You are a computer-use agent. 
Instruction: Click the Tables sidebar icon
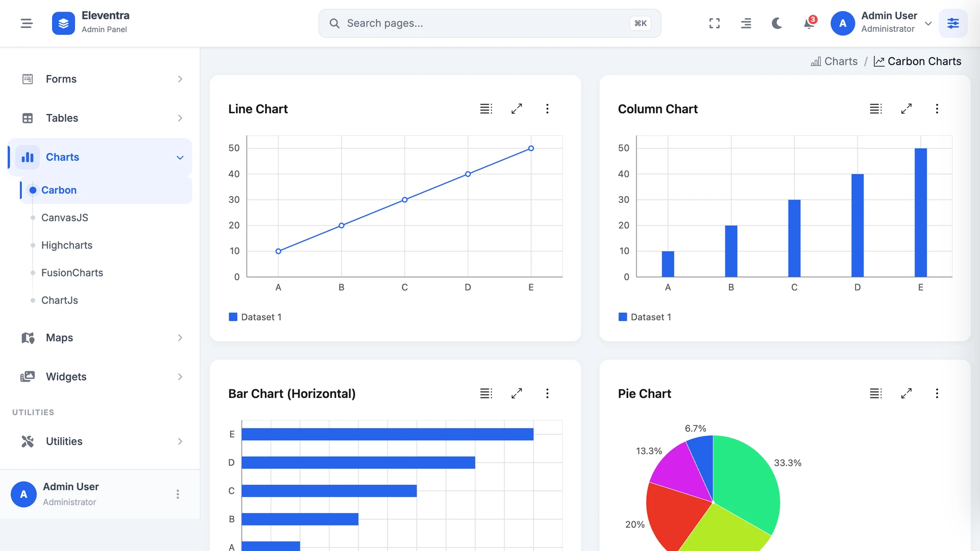click(x=28, y=118)
